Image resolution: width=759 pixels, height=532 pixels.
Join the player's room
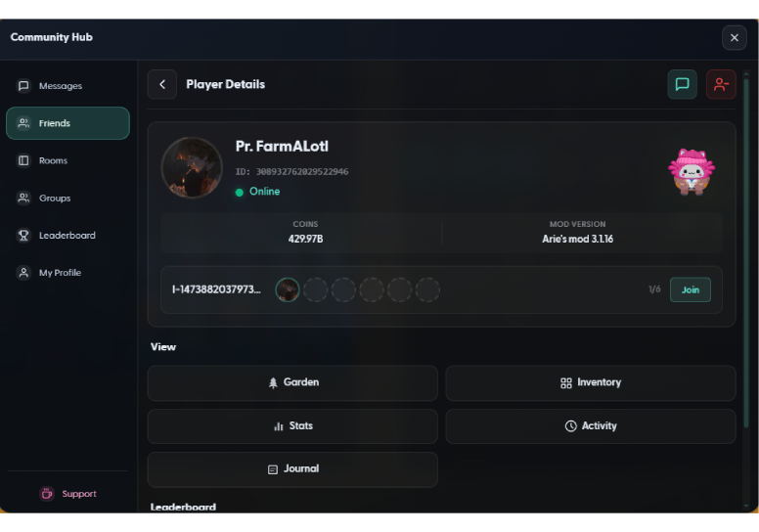click(690, 290)
